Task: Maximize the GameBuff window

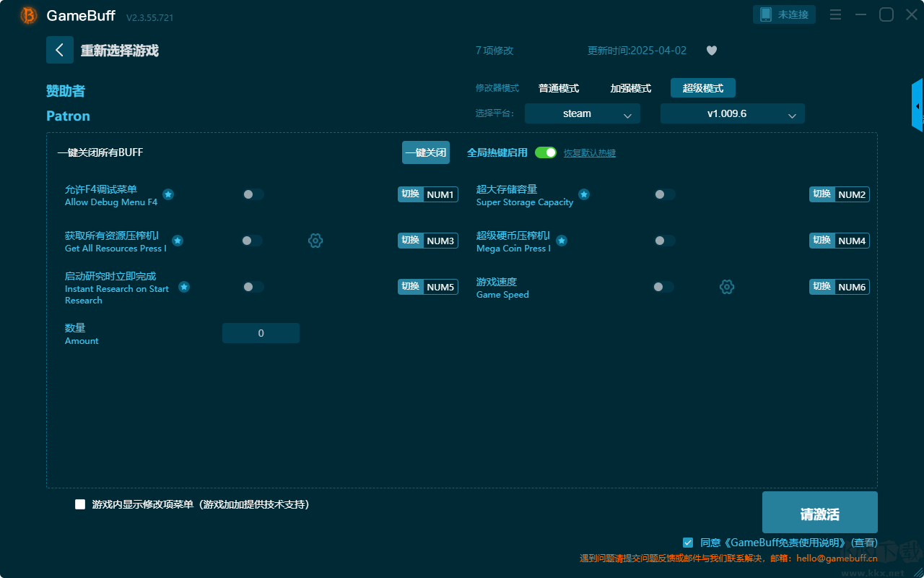Action: (x=886, y=14)
